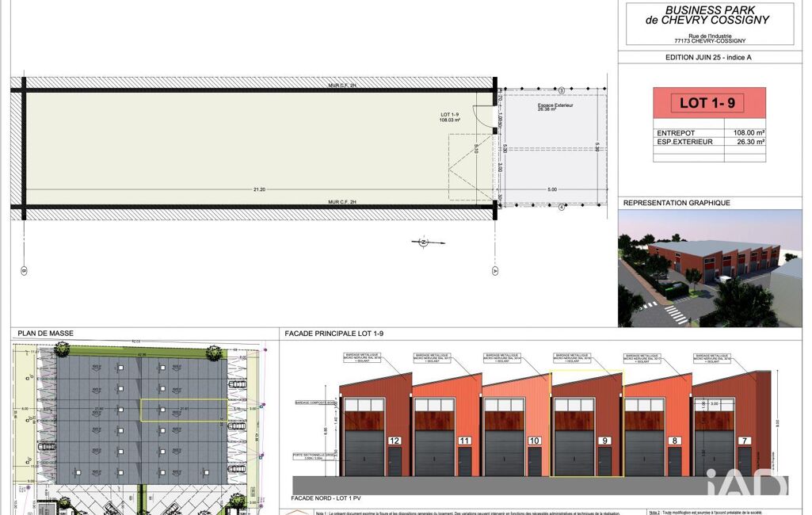Click the EDITION JUIN 25 indice A text
The width and height of the screenshot is (812, 515).
click(x=709, y=58)
